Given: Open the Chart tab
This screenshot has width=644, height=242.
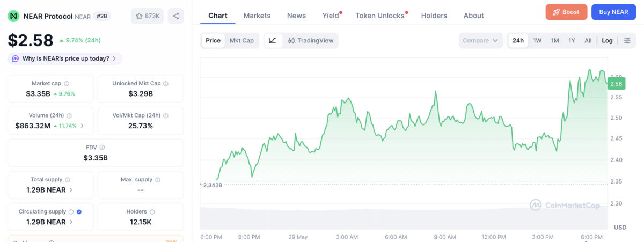Looking at the screenshot, I should (x=218, y=16).
